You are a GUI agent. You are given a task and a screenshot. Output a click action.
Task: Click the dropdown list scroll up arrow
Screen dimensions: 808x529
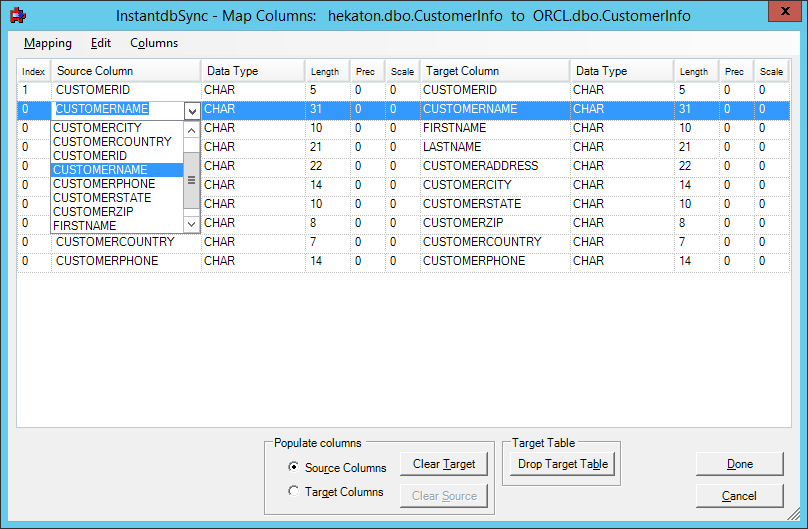click(x=191, y=130)
